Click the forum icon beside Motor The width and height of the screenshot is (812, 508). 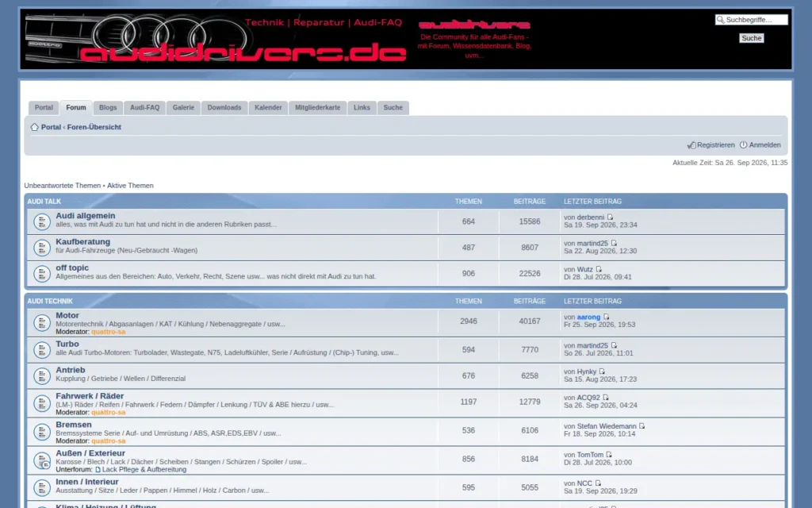42,323
